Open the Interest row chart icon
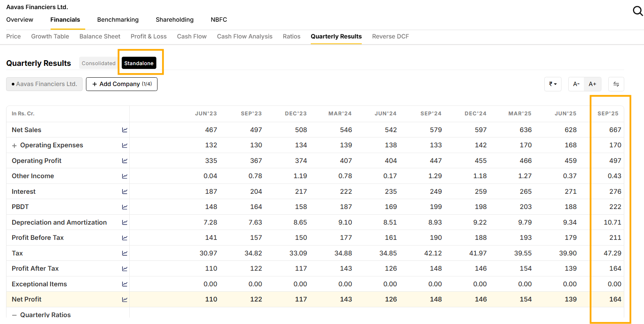The image size is (644, 324). click(x=124, y=192)
